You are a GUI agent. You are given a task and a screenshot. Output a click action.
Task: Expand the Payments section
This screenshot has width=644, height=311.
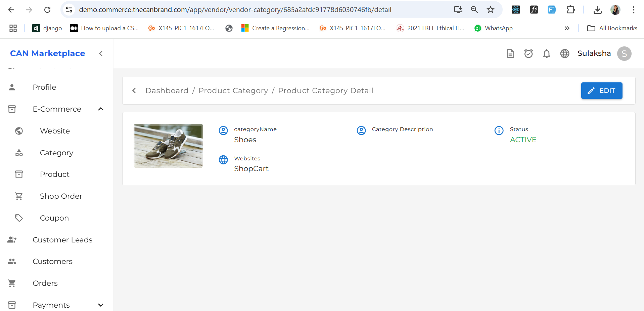[100, 305]
